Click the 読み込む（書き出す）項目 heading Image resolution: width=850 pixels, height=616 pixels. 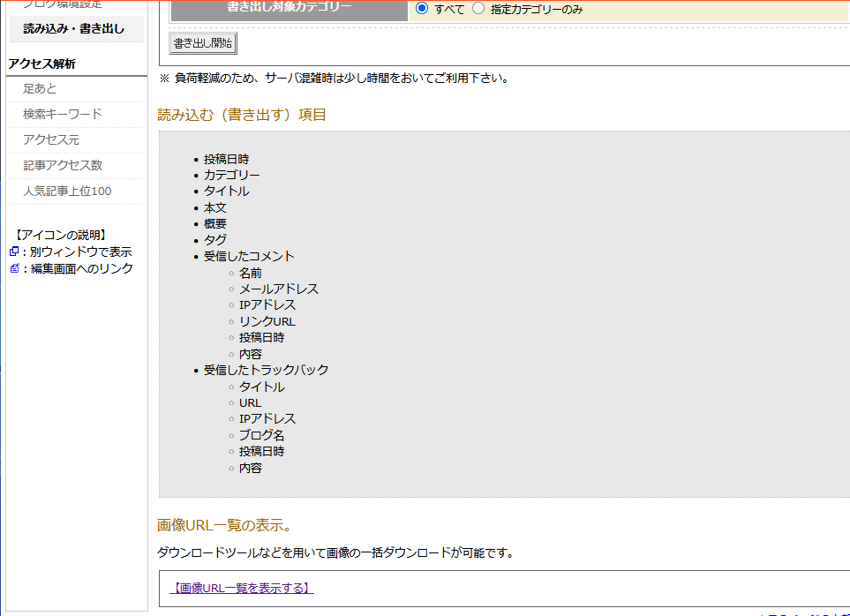241,115
